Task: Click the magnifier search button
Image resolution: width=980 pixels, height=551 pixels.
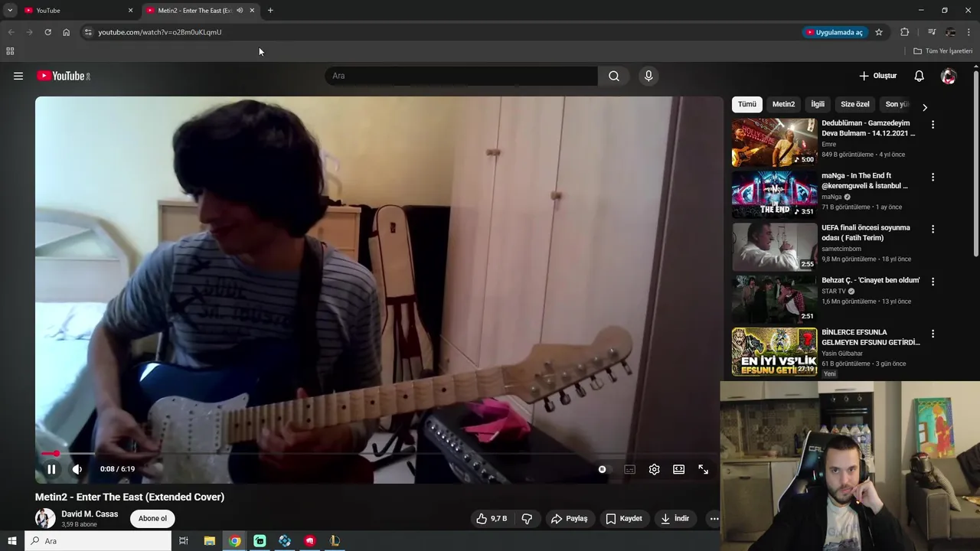Action: [614, 76]
